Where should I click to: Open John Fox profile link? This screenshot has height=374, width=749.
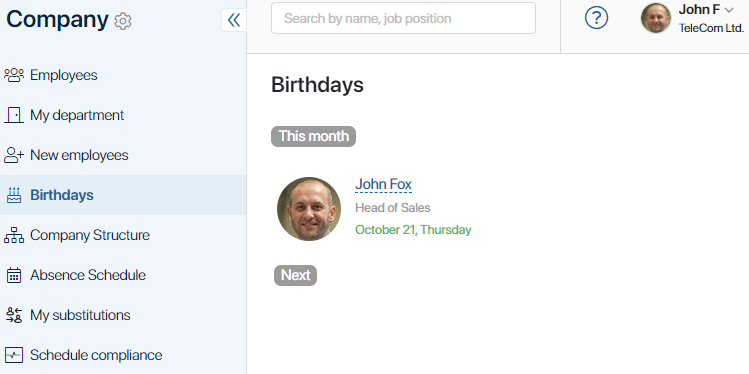[383, 184]
